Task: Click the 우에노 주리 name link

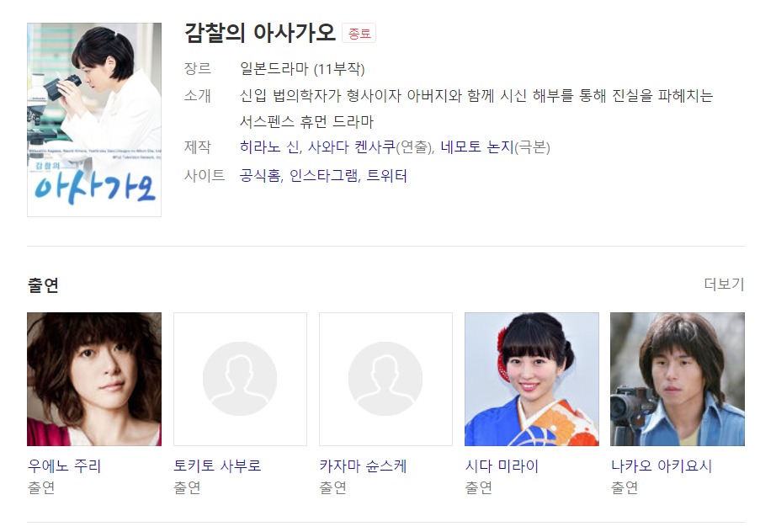Action: pos(64,465)
